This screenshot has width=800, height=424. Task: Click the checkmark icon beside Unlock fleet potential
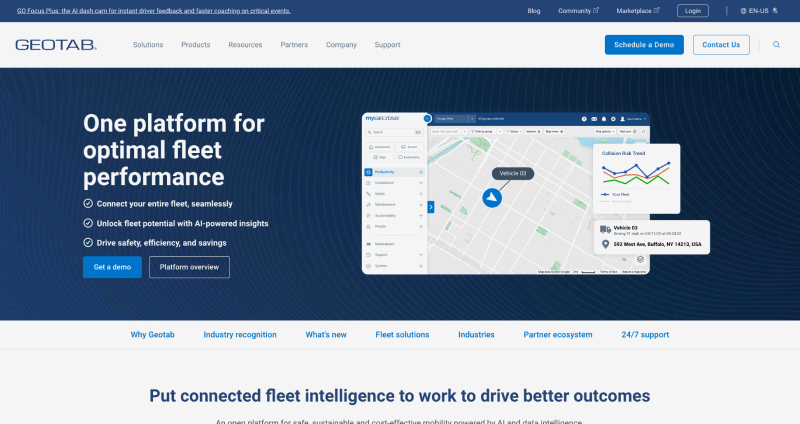(88, 223)
